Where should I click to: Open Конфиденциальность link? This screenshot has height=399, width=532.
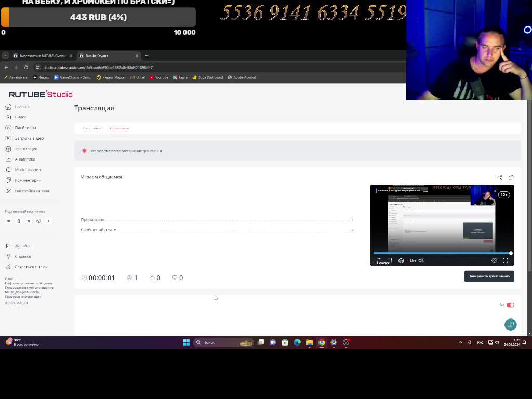[22, 292]
